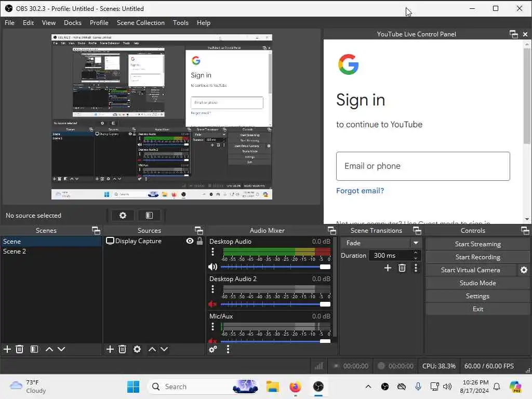Open the Help menu
The height and width of the screenshot is (399, 532).
pos(204,23)
